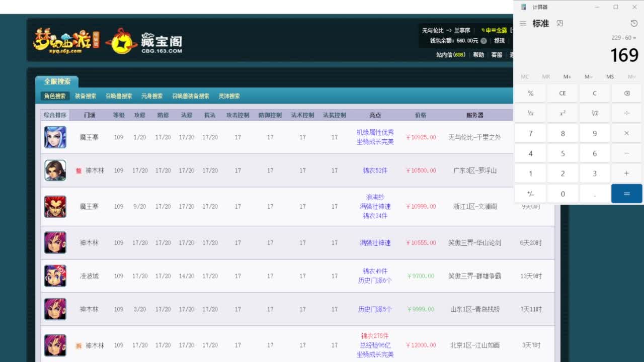
Task: Open the Calculator navigation menu
Action: (523, 23)
